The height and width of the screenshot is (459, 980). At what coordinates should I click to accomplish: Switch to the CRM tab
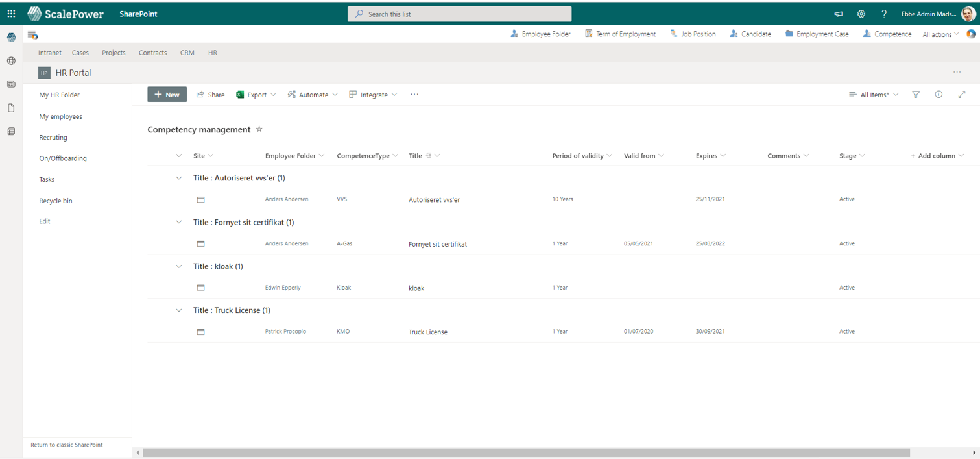(187, 53)
